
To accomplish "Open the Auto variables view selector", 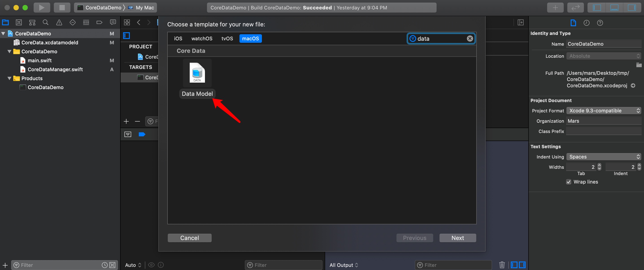I will click(x=133, y=265).
